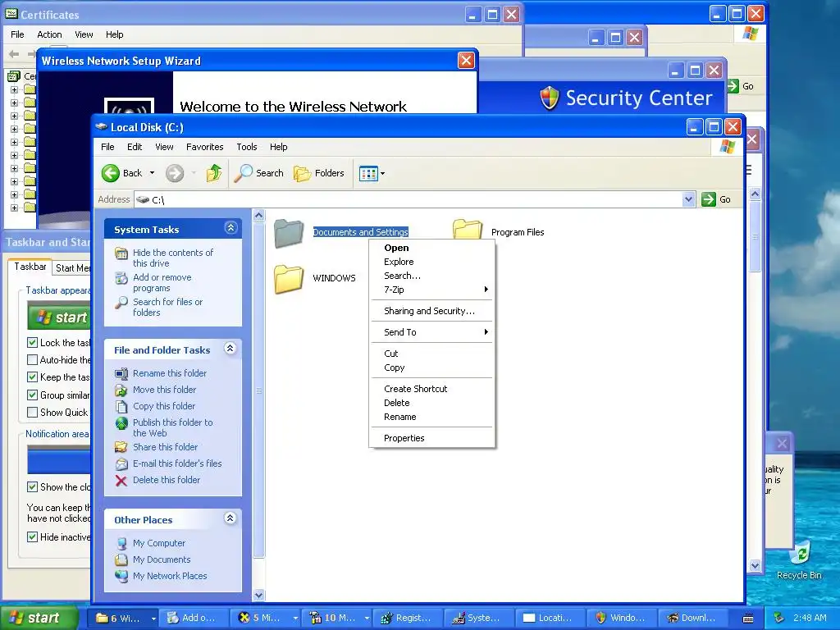Click the Add or remove programs icon

[121, 278]
